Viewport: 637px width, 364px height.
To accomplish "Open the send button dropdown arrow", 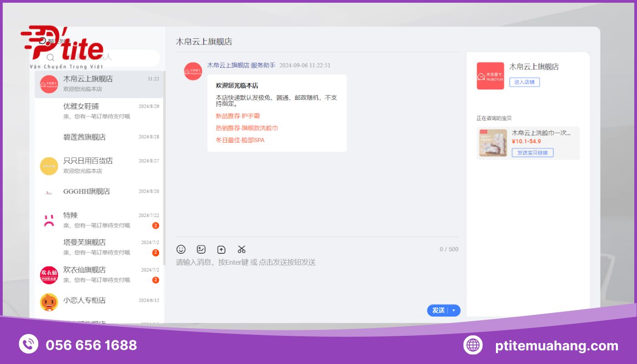I will pyautogui.click(x=454, y=310).
